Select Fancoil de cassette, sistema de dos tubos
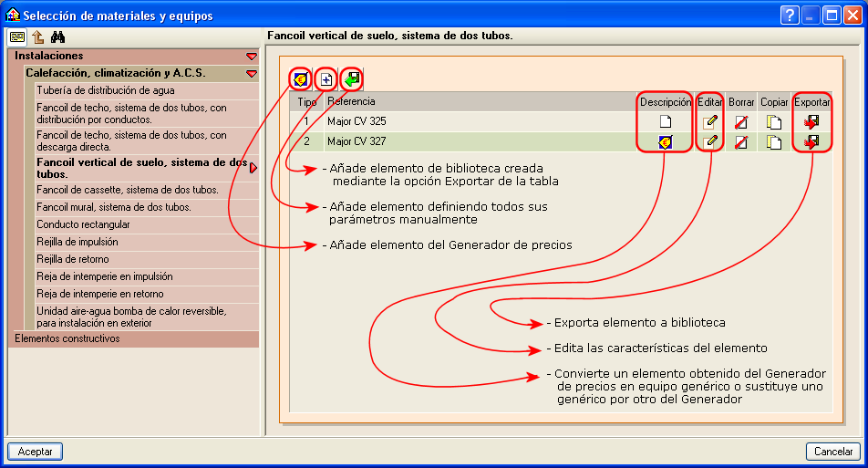Screen dimensions: 868x468 pyautogui.click(x=148, y=190)
